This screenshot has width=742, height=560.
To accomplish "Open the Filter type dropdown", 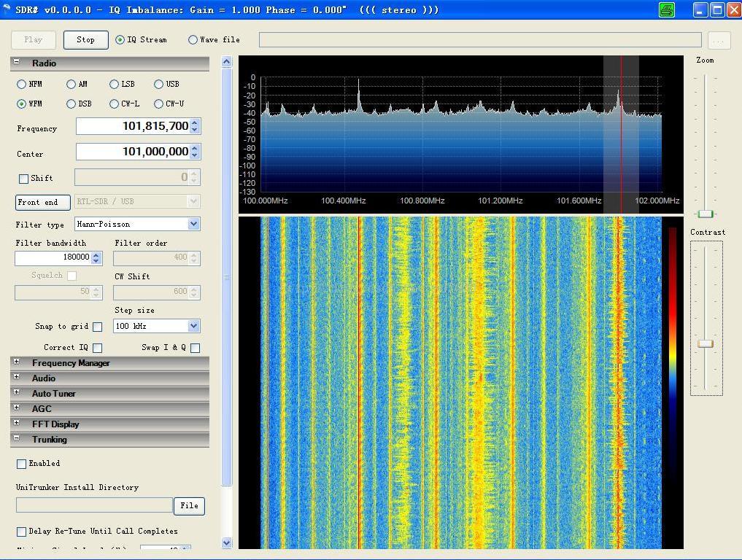I will point(193,224).
